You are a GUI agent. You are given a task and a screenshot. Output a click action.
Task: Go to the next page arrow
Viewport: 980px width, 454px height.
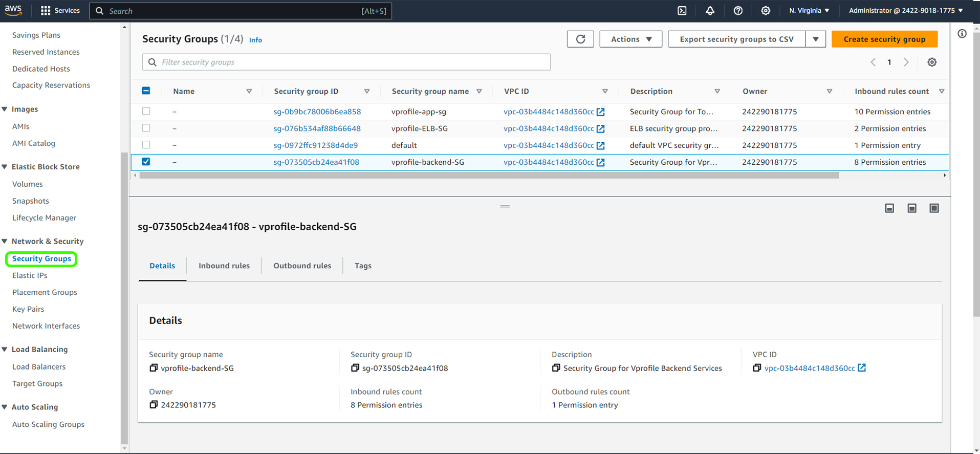pyautogui.click(x=906, y=62)
